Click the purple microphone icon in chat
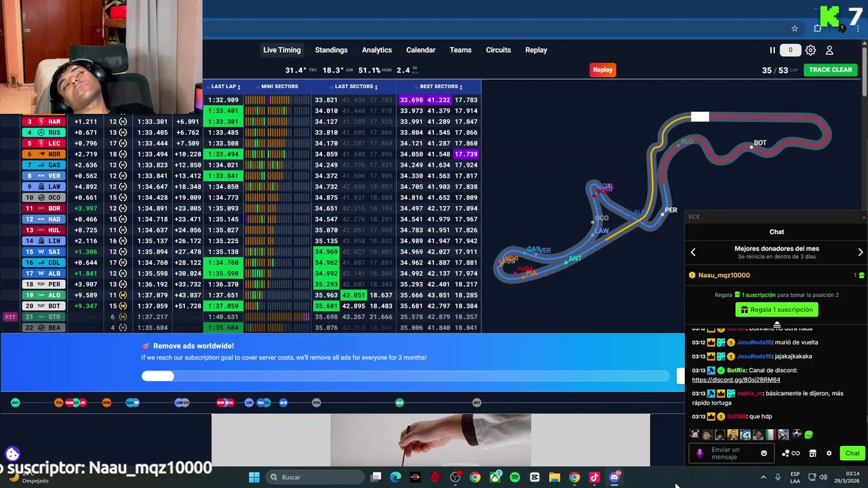Viewport: 868px width, 488px height. pyautogui.click(x=699, y=453)
